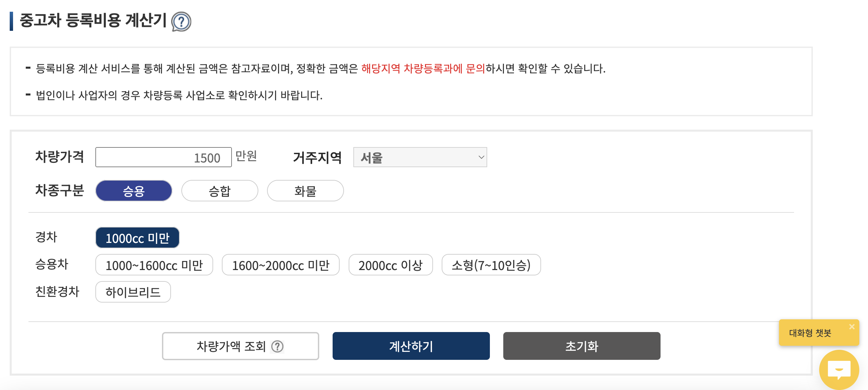Choose the 1000cc 미만 경차 option
The image size is (868, 390).
point(137,238)
